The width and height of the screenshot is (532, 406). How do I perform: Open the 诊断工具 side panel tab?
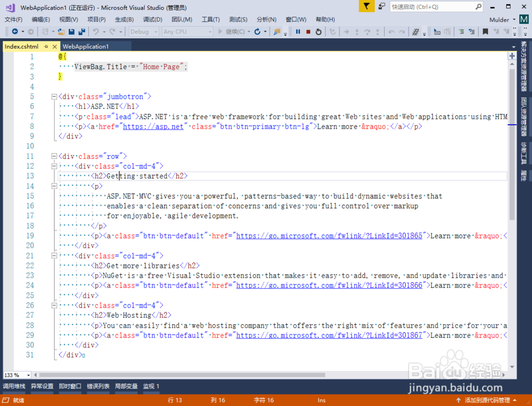coord(524,153)
